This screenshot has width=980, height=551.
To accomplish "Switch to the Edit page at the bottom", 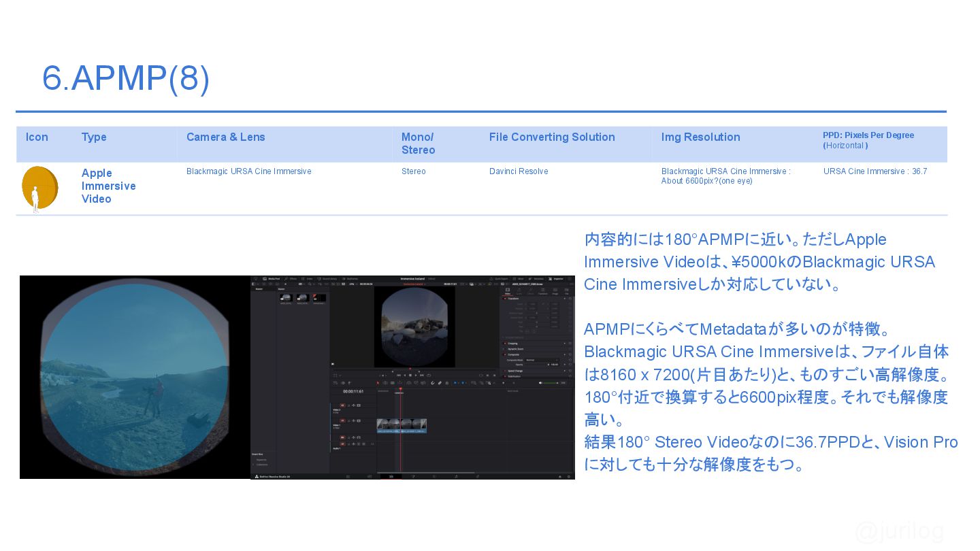I will [391, 477].
